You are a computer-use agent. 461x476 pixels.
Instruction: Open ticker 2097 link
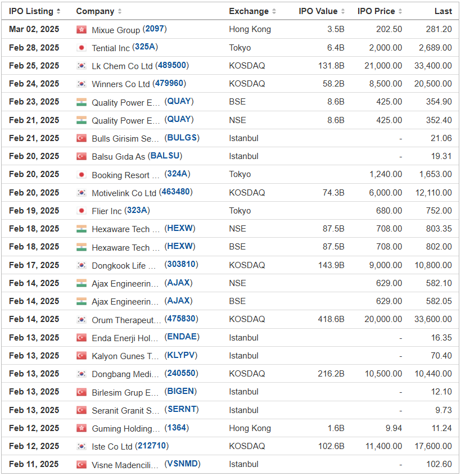pos(155,29)
